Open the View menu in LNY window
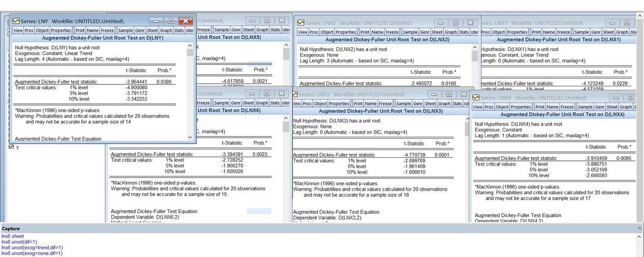This screenshot has width=644, height=257. click(17, 30)
